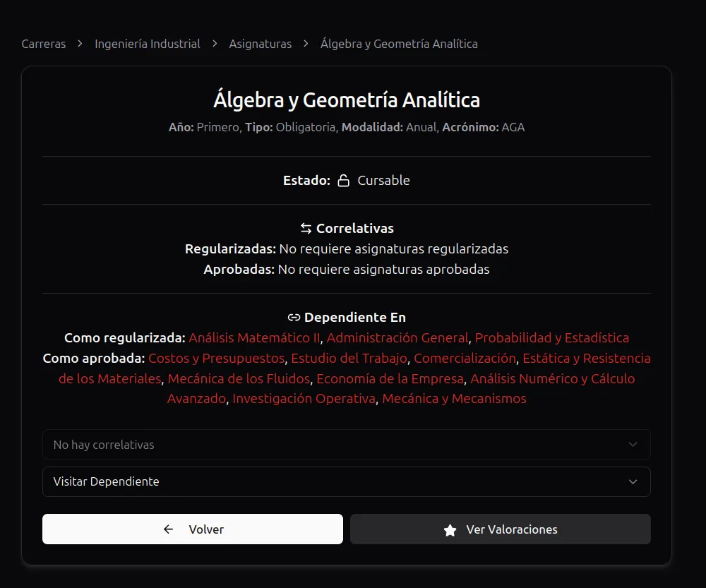706x588 pixels.
Task: Open Mecánica de los Fluidos link
Action: tap(239, 378)
